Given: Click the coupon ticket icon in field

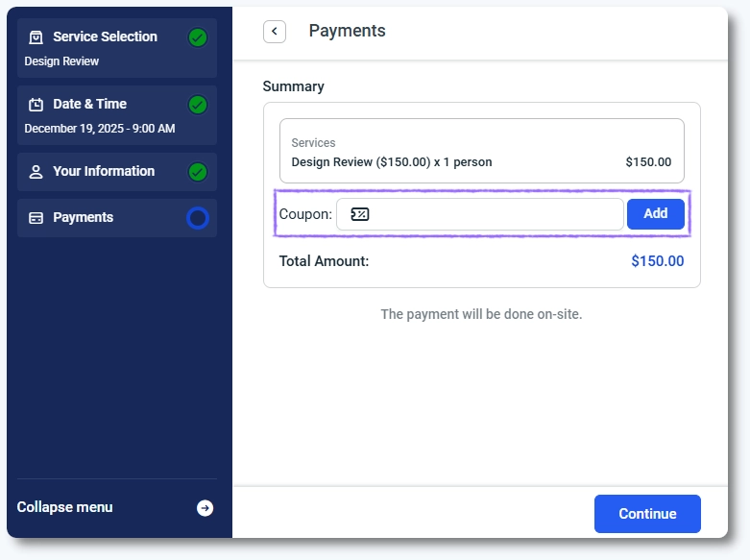Looking at the screenshot, I should [x=359, y=214].
